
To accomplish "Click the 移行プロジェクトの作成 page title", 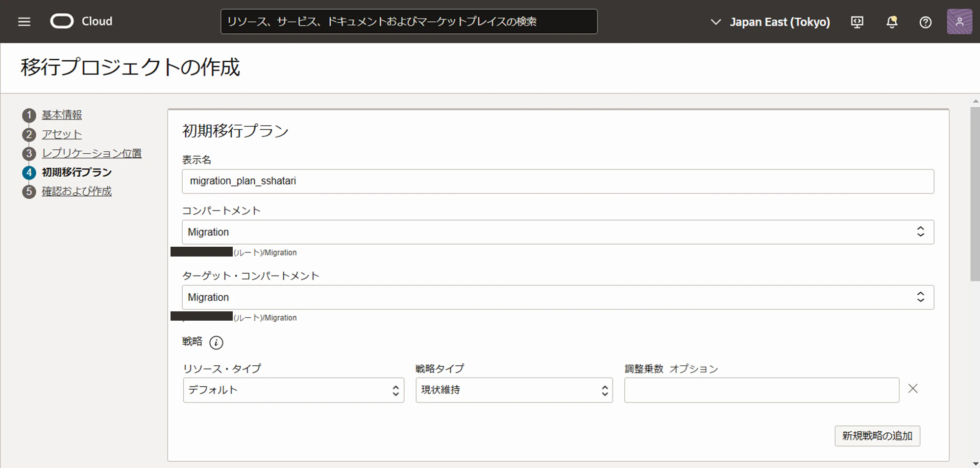I will coord(130,67).
